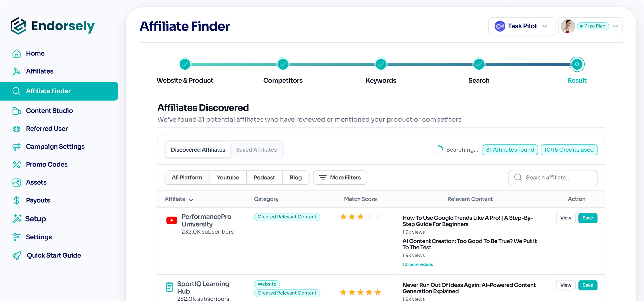Open Referred User in the sidebar
The height and width of the screenshot is (301, 644).
click(47, 129)
